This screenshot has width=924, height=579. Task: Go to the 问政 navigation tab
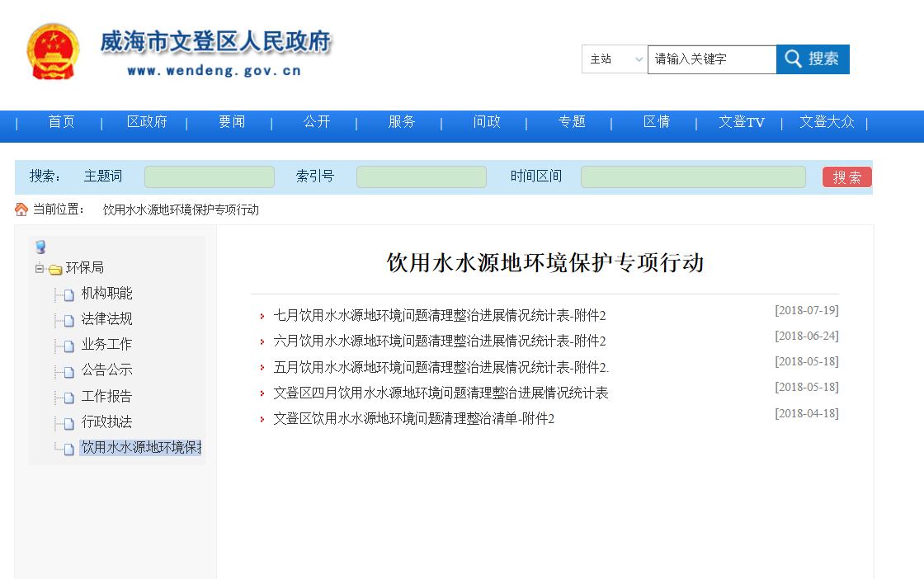pos(487,122)
